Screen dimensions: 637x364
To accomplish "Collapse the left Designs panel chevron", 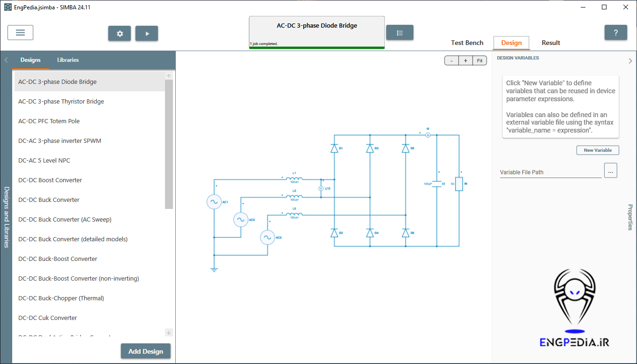I will 6,60.
